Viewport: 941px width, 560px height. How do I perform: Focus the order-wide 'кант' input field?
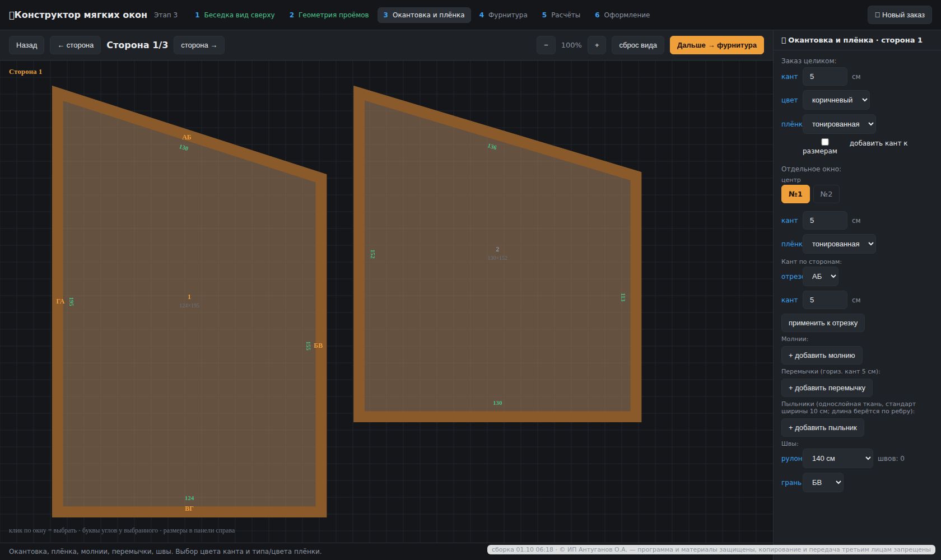click(825, 77)
